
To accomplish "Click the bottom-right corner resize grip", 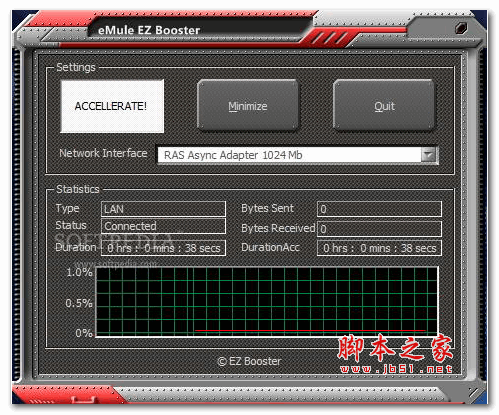I will (x=475, y=393).
